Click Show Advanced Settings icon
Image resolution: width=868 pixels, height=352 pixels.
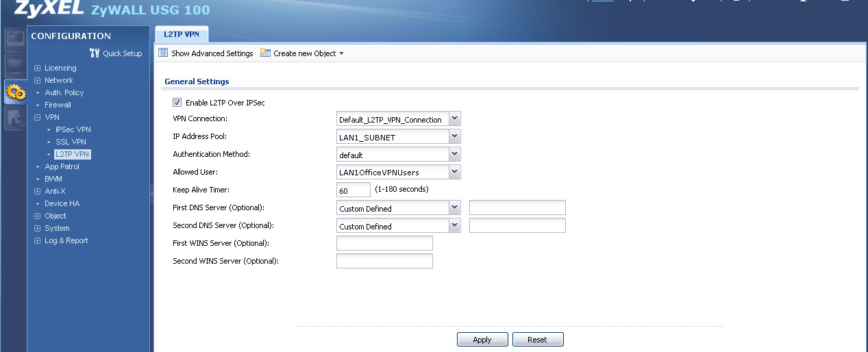point(163,53)
